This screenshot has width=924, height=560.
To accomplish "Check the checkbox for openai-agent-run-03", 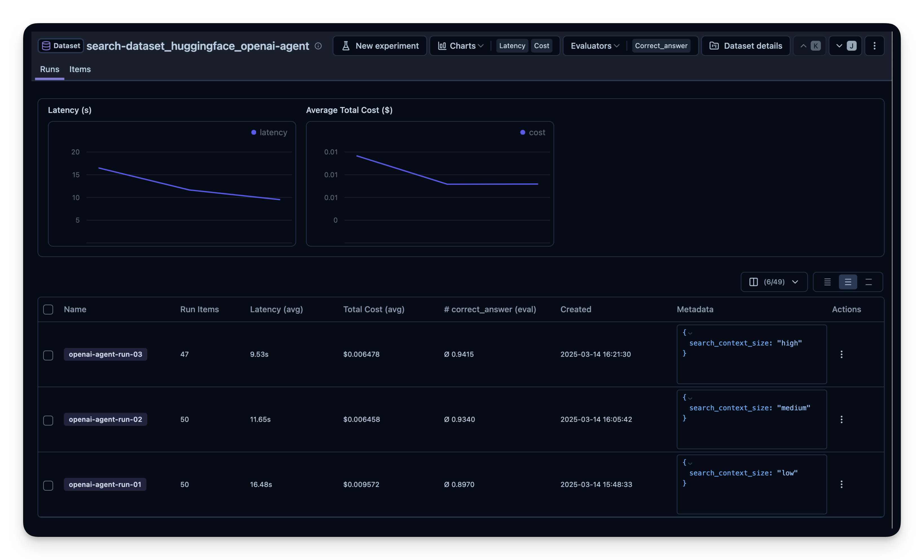I will point(48,355).
